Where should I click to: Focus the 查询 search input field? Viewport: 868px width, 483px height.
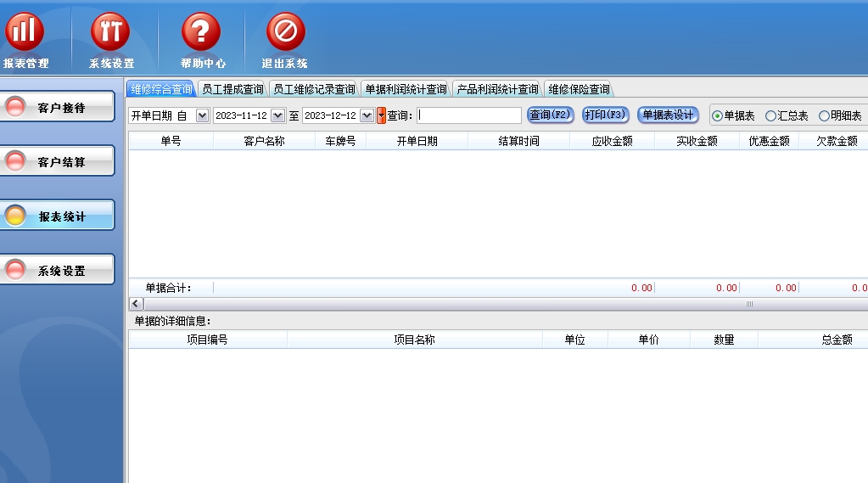pyautogui.click(x=469, y=115)
